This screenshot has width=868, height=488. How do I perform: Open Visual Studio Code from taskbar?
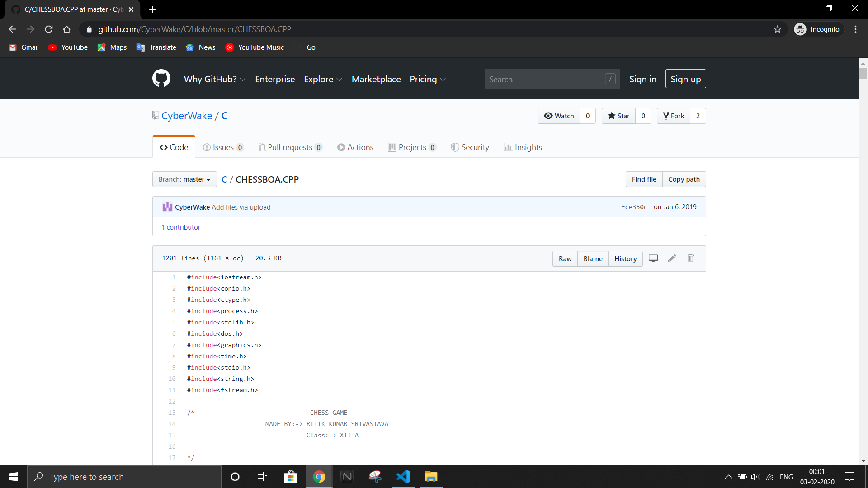click(x=403, y=477)
